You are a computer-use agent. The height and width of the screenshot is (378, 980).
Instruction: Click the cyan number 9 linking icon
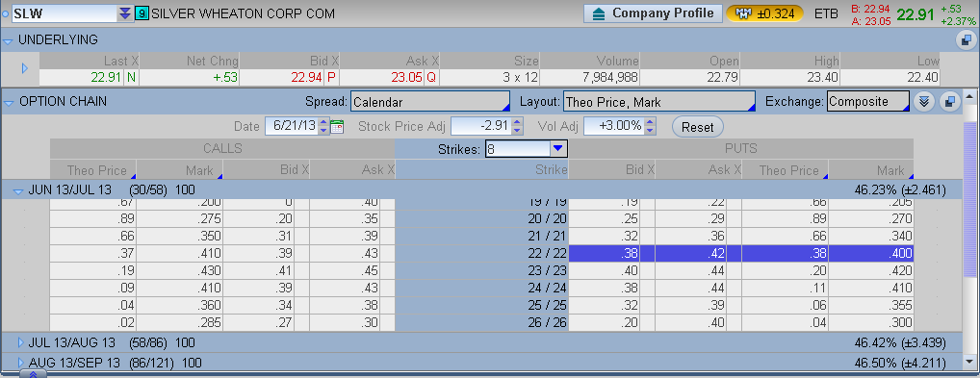pyautogui.click(x=142, y=13)
